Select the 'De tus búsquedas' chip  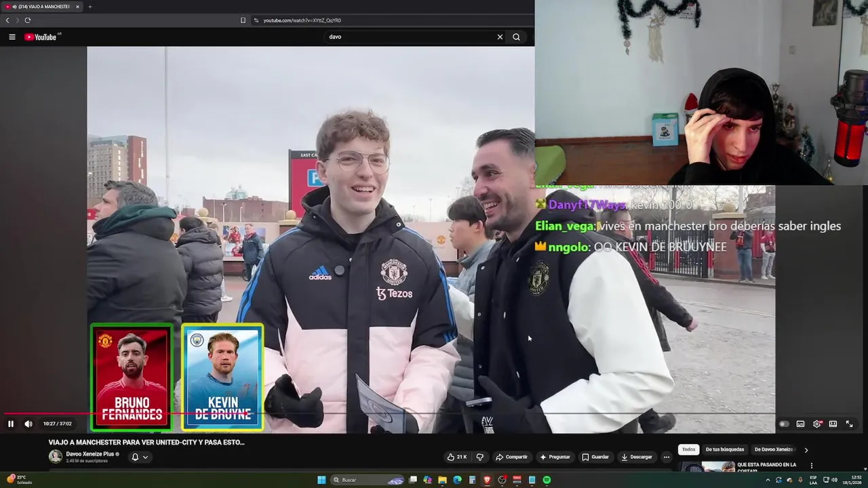(725, 449)
